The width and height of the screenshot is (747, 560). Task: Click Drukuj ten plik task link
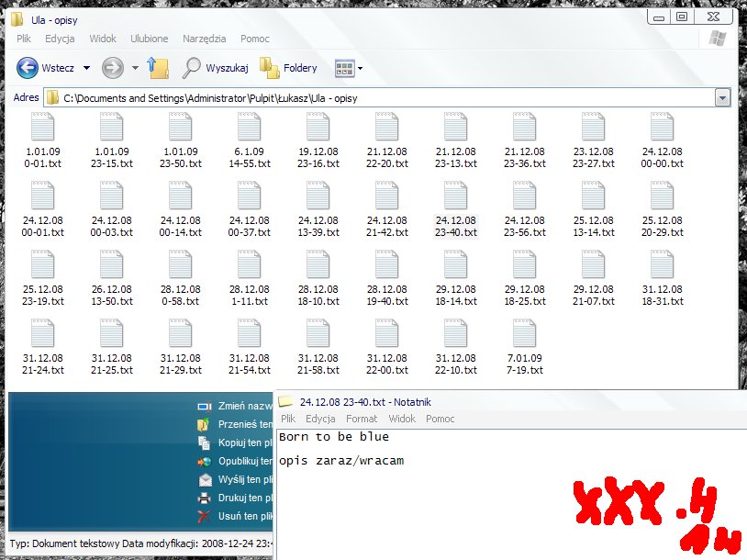coord(235,498)
